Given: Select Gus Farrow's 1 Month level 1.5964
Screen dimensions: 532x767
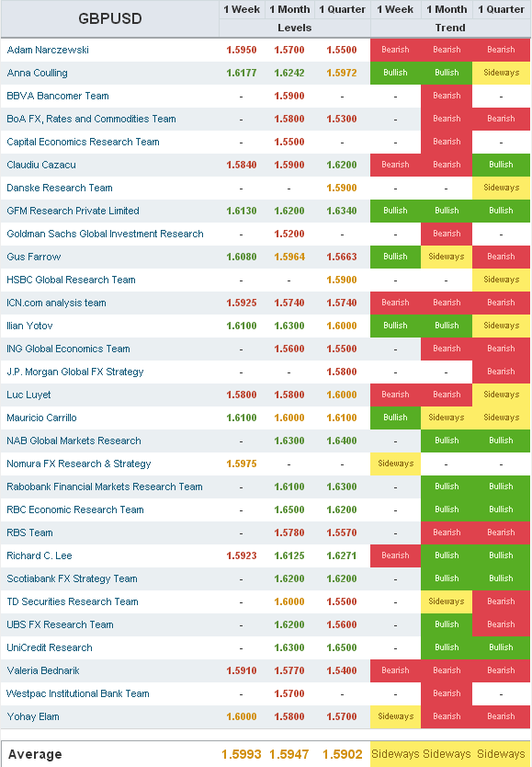Looking at the screenshot, I should pyautogui.click(x=289, y=257).
